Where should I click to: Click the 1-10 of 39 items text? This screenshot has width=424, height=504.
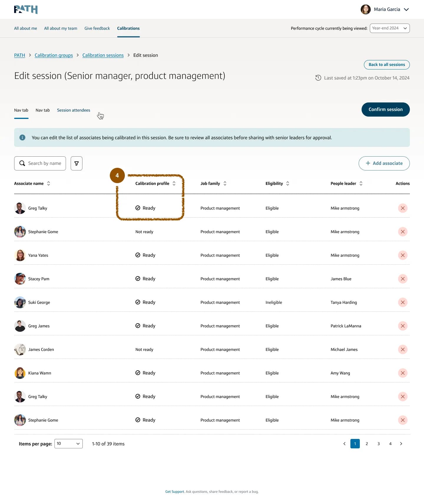coord(108,444)
